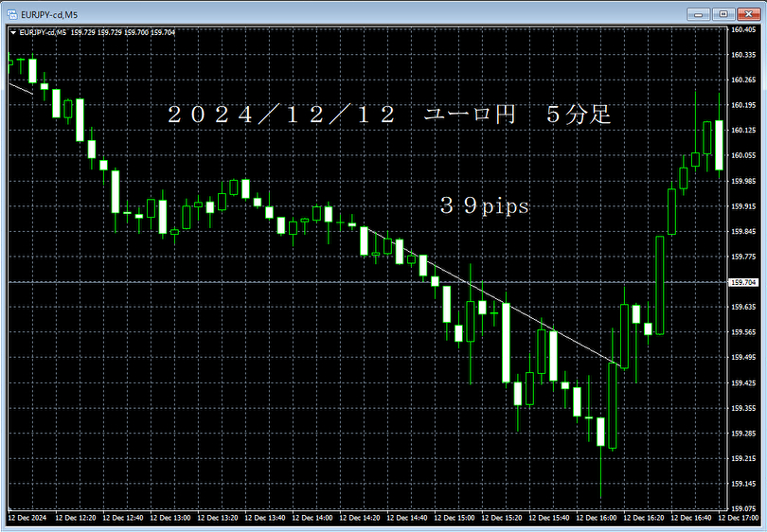Expand the chart symbol dropdown triangle

coord(13,33)
